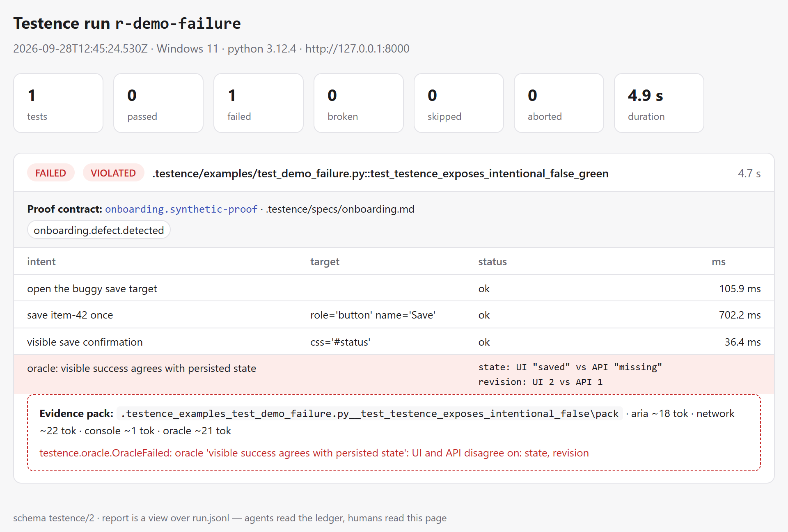788x532 pixels.
Task: Click the aborted count summary card
Action: [559, 103]
